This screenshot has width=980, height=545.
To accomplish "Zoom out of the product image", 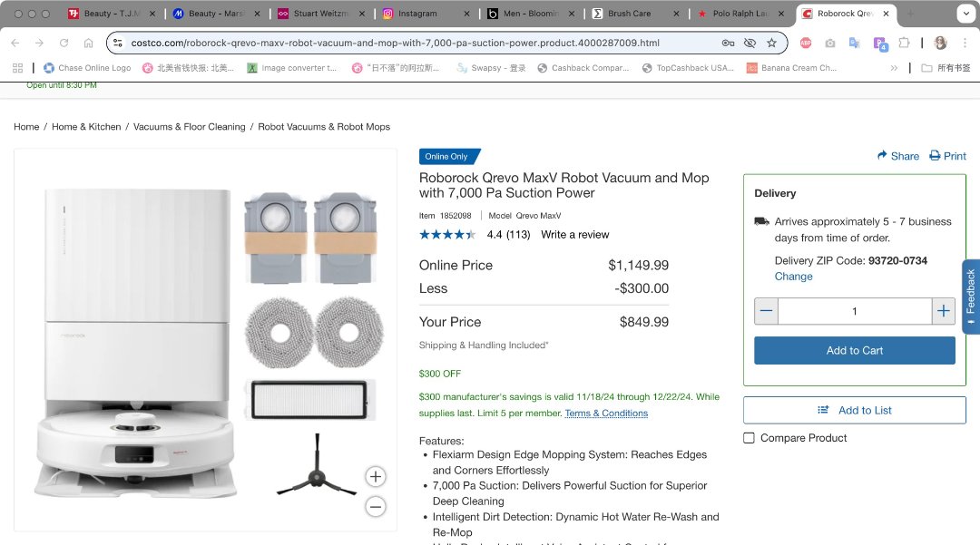I will click(x=376, y=506).
